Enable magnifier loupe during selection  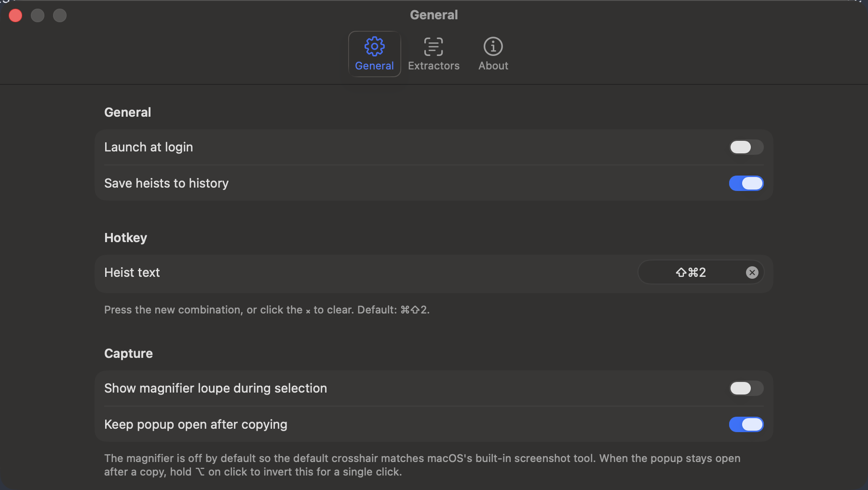746,388
